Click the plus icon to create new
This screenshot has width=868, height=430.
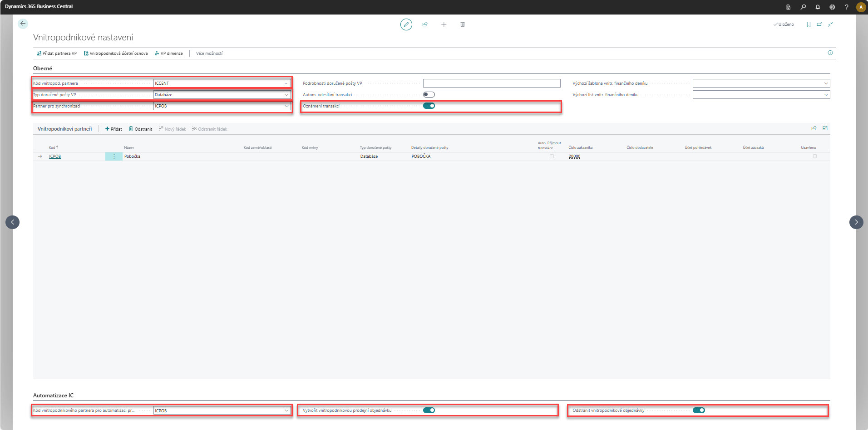[x=444, y=24]
